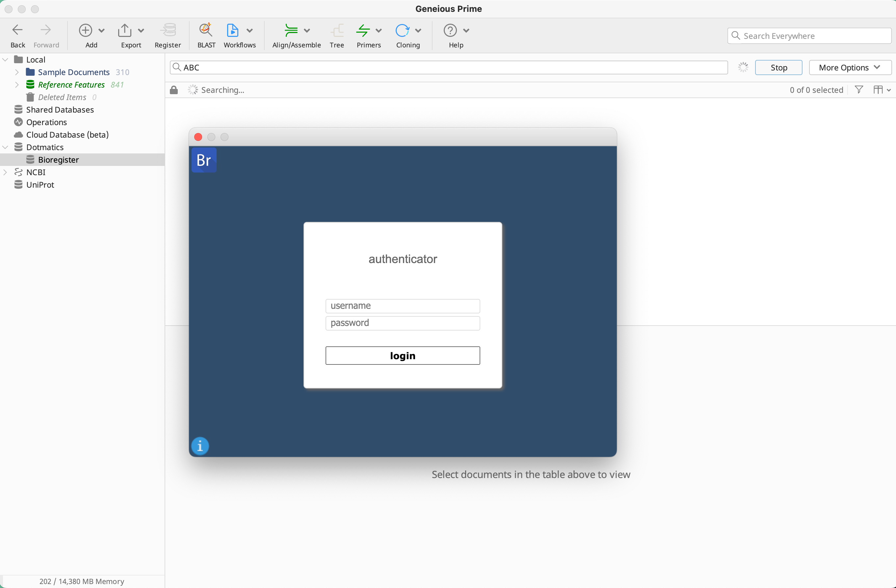The image size is (896, 588).
Task: Click the username field in the authenticator
Action: (403, 306)
